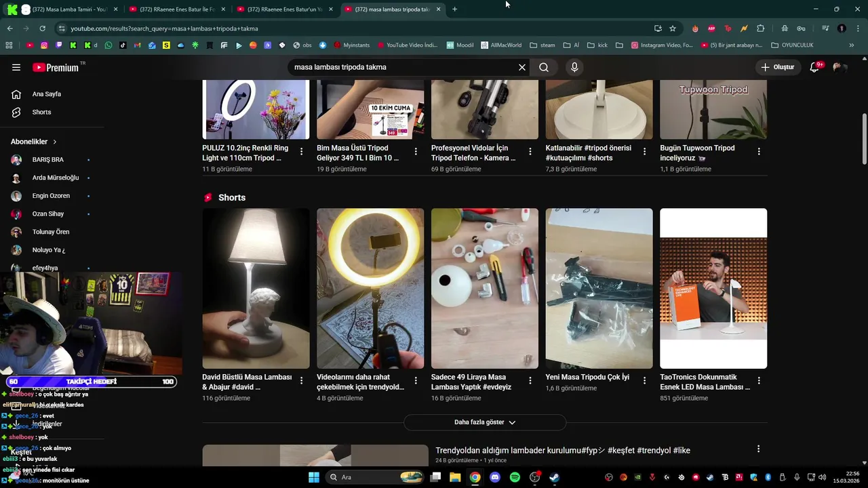Go back in browser history
Screen dimensions: 868x488
click(x=9, y=28)
